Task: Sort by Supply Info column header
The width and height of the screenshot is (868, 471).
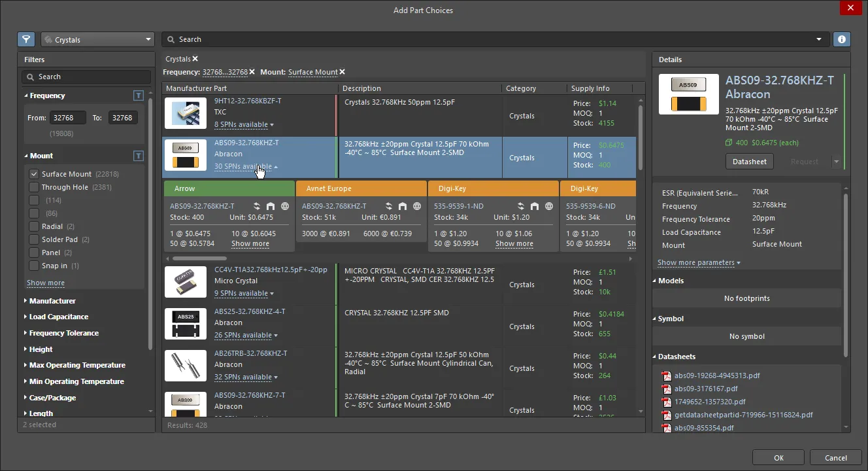Action: (x=600, y=88)
